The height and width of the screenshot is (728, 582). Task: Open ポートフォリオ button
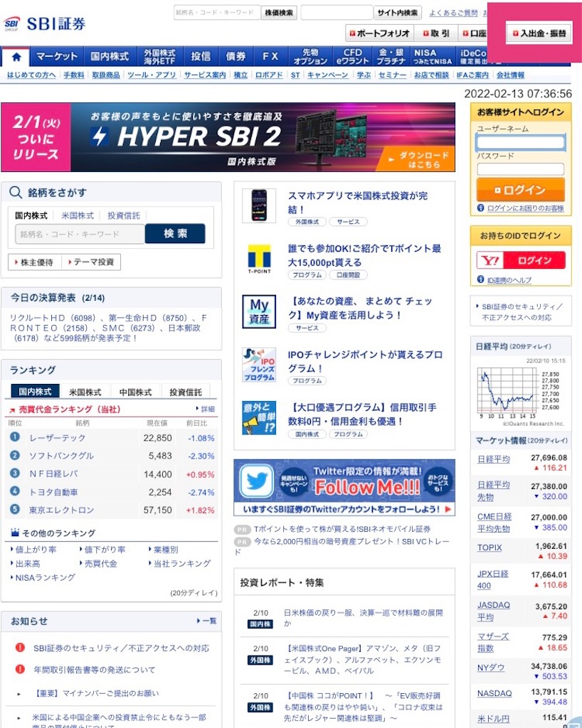[x=379, y=33]
